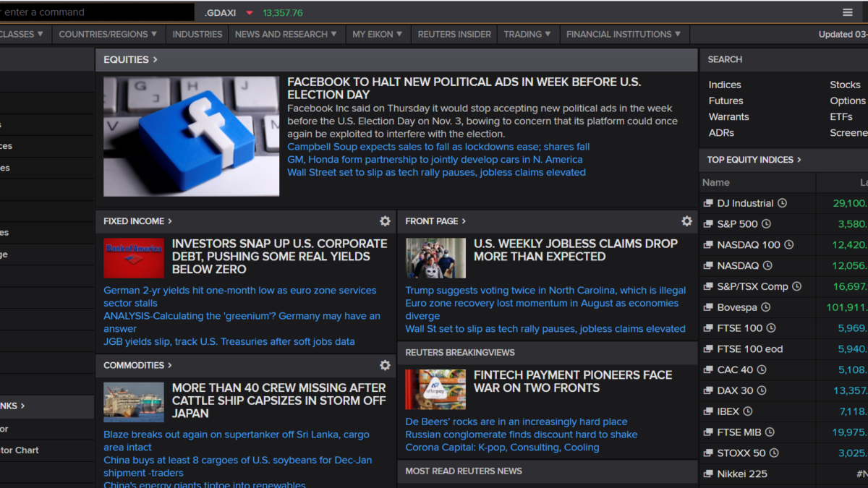This screenshot has height=488, width=868.
Task: Expand the Equities section header
Action: pyautogui.click(x=130, y=59)
